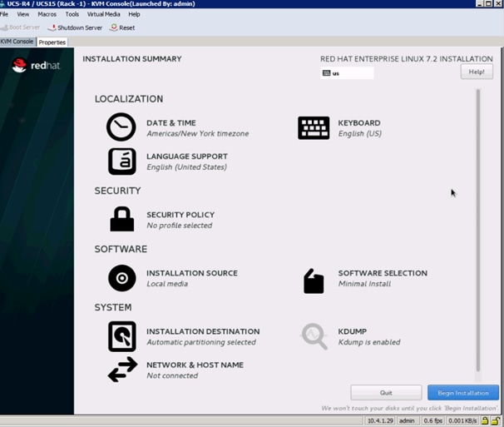Click the KEYBOARD label
Screen dimensions: 504x427
click(359, 123)
